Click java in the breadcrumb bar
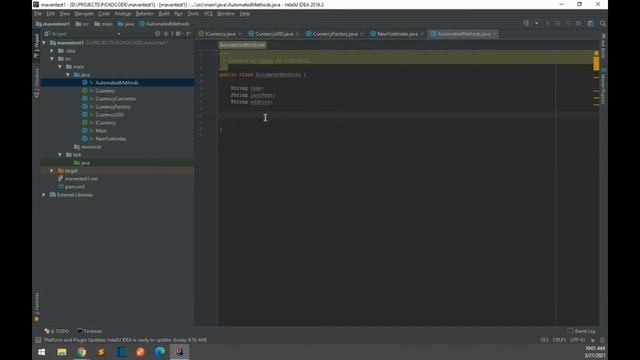 point(126,24)
